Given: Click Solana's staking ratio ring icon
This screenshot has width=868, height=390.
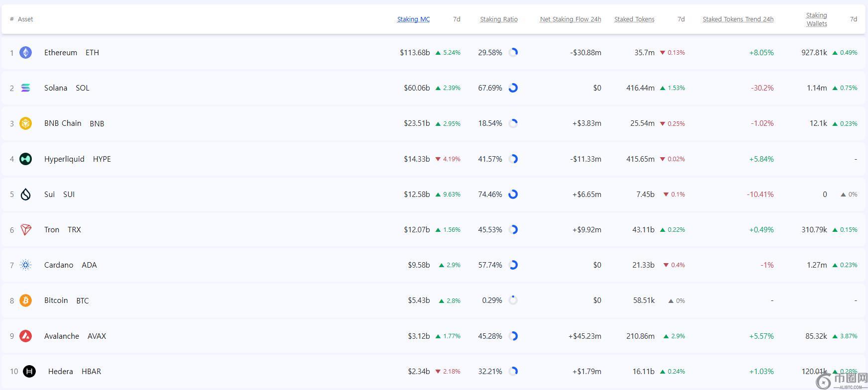Looking at the screenshot, I should [x=513, y=88].
